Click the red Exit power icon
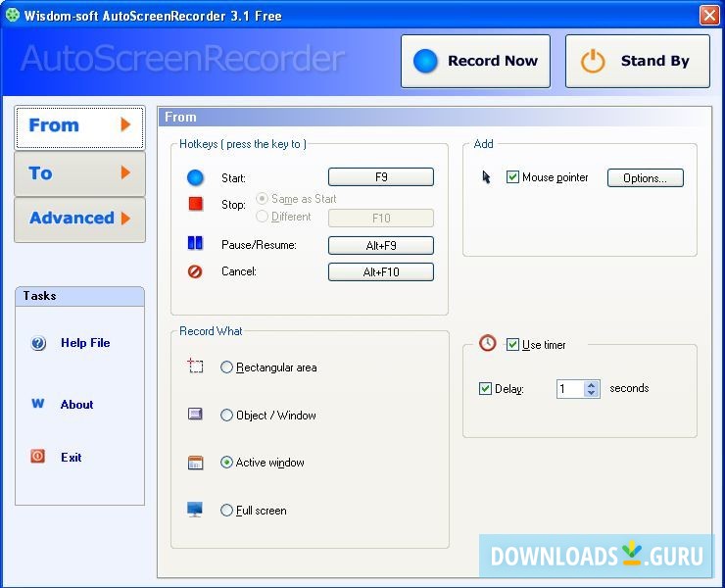Screen dimensions: 725x588 (38, 456)
